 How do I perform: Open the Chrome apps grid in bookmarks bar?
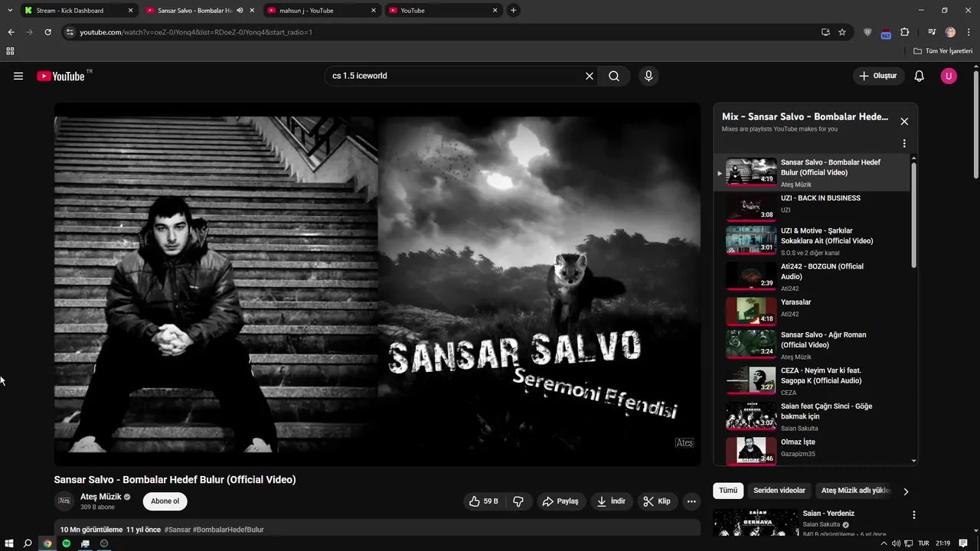point(10,51)
